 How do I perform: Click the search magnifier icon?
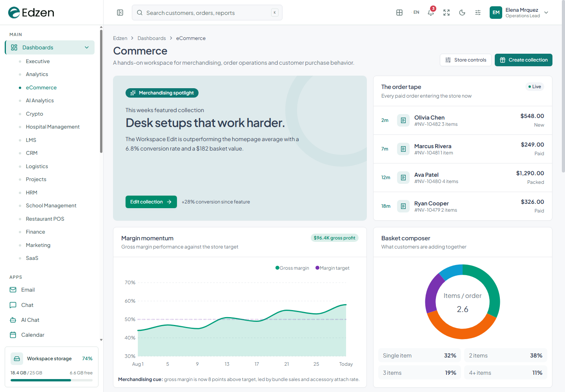[x=140, y=13]
